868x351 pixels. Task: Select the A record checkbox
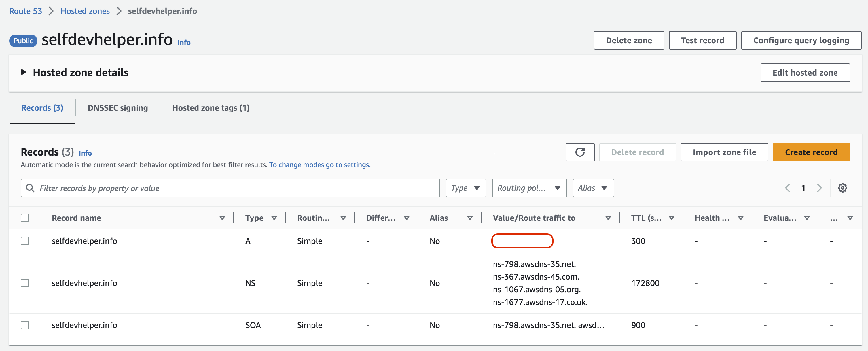pyautogui.click(x=24, y=241)
